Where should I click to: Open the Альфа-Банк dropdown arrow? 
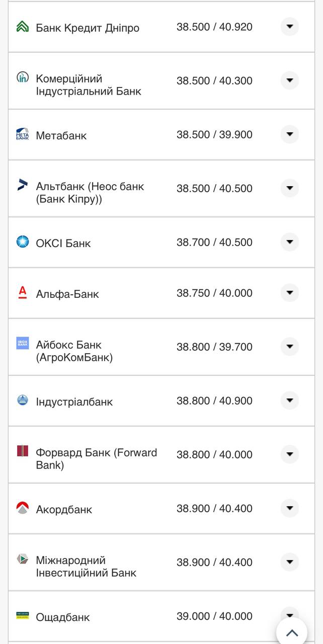[x=289, y=293]
